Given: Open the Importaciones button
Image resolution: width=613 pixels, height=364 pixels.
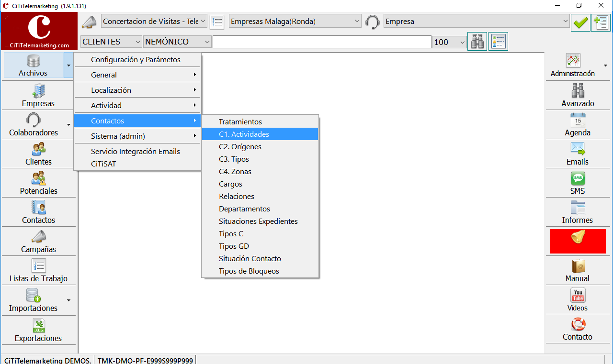Looking at the screenshot, I should [x=34, y=300].
